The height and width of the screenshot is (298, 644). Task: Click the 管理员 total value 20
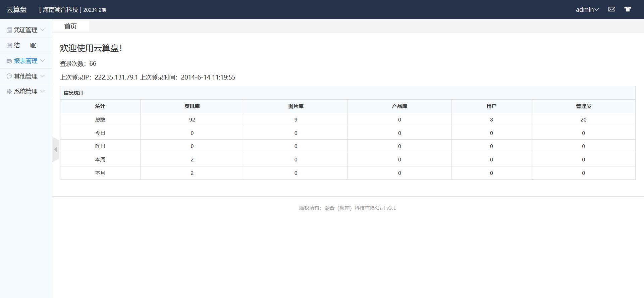583,120
